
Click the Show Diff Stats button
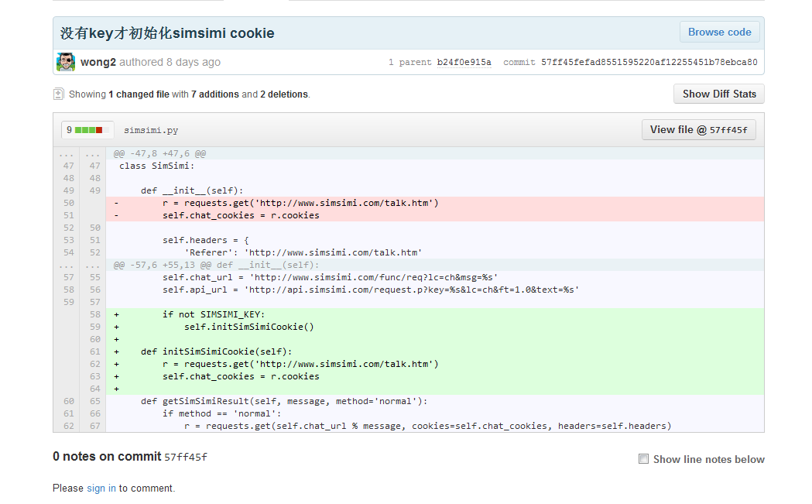click(x=718, y=94)
